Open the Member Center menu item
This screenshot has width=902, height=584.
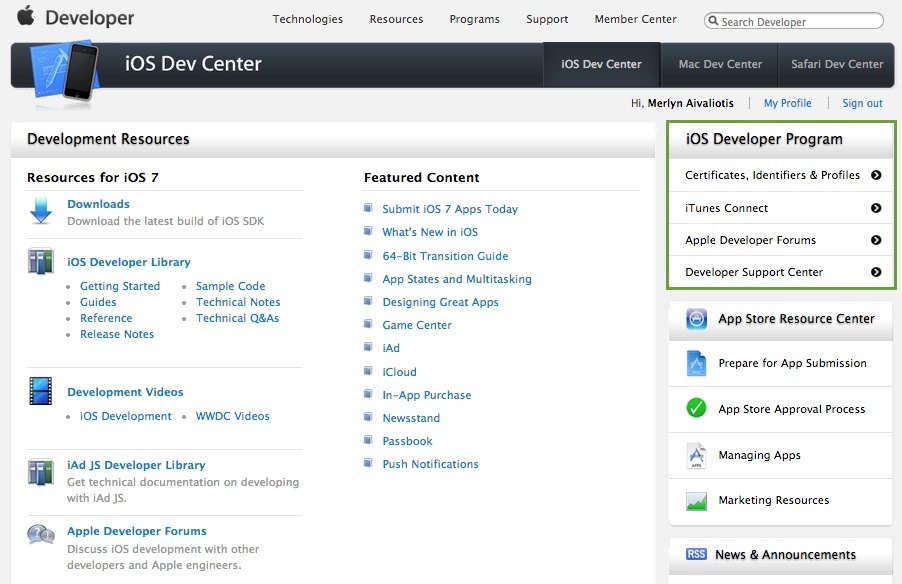pyautogui.click(x=635, y=19)
